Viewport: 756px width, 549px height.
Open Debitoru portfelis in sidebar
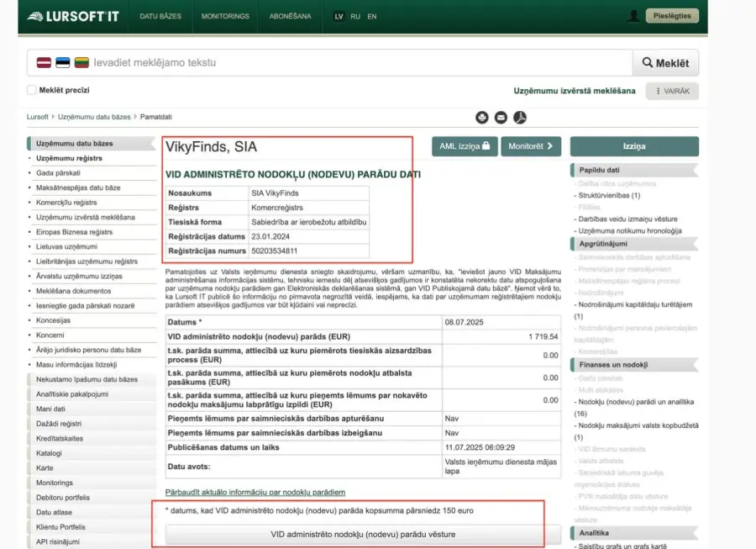(x=63, y=498)
